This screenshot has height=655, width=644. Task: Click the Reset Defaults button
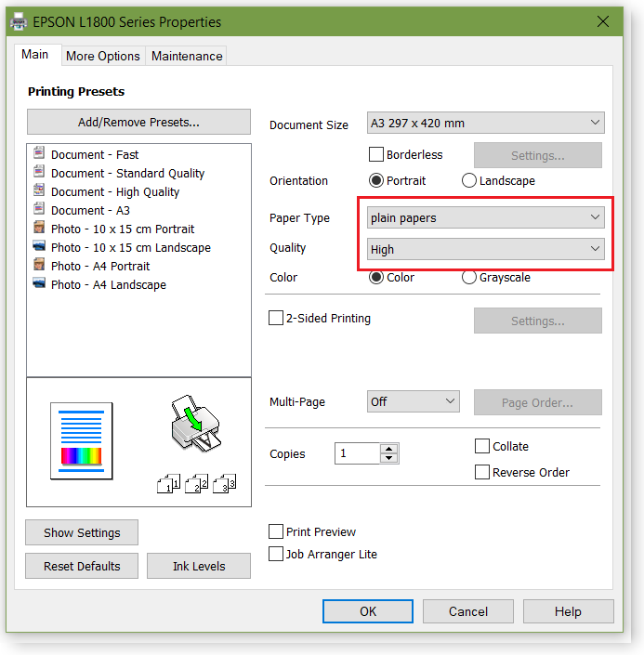82,566
